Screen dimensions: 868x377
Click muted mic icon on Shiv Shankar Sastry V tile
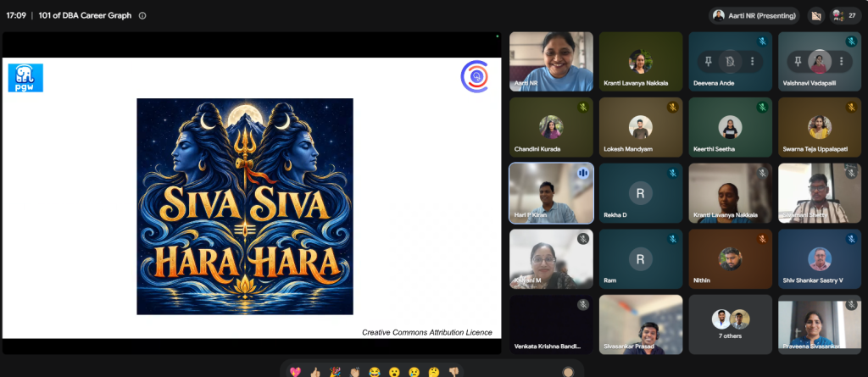tap(851, 239)
